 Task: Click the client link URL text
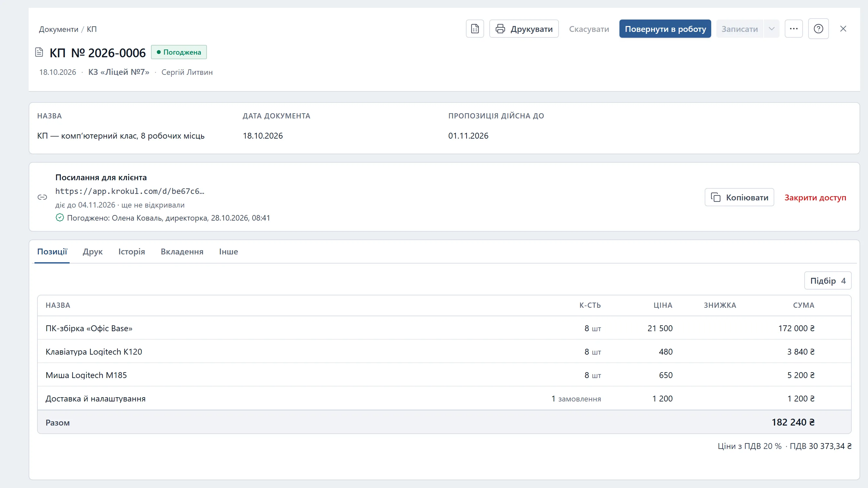[130, 191]
